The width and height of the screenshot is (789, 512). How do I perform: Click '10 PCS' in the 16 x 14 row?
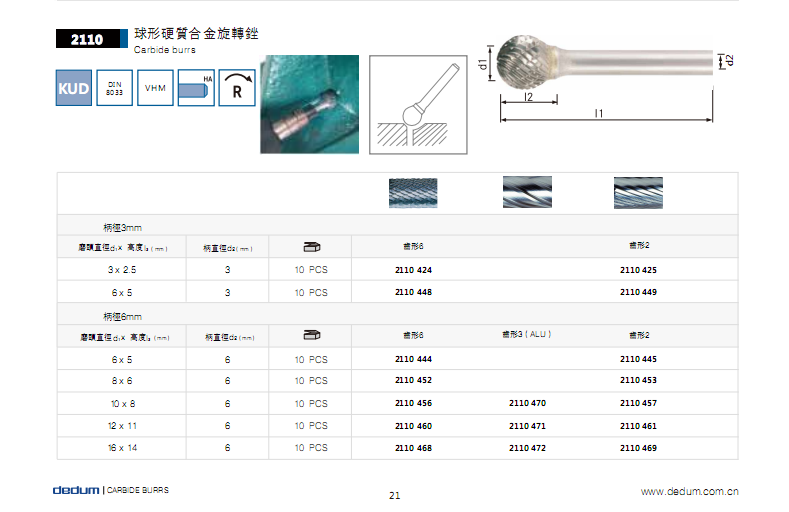click(311, 448)
